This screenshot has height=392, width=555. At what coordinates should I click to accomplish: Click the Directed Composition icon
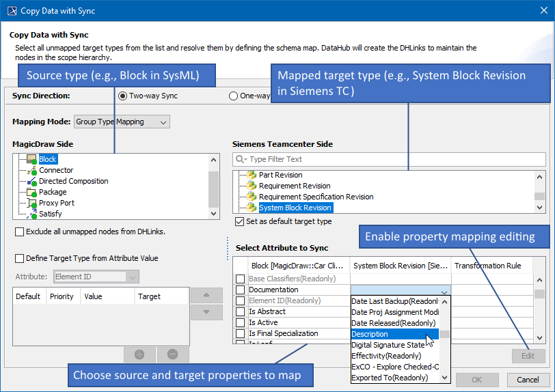pyautogui.click(x=32, y=181)
